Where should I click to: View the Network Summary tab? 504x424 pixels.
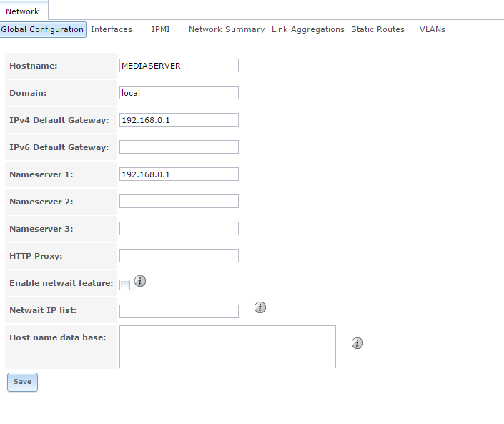click(227, 29)
